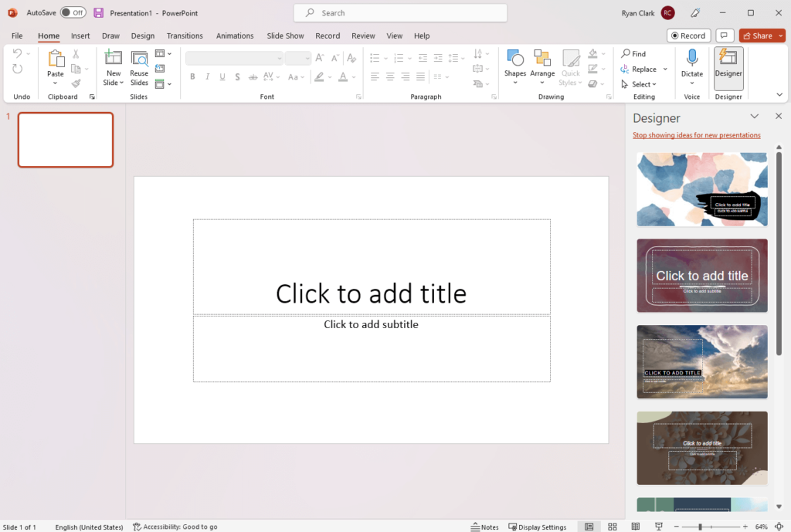Click the Designer ribbon button
This screenshot has height=532, width=791.
click(728, 68)
